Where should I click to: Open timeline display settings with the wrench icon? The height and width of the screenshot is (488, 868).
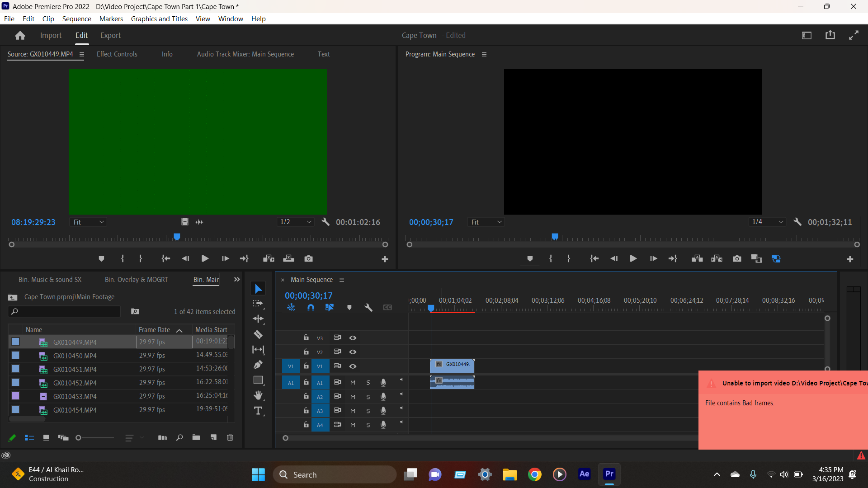[368, 307]
